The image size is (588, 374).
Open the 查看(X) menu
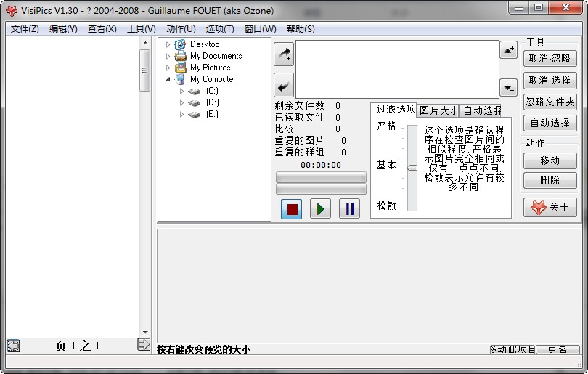102,29
